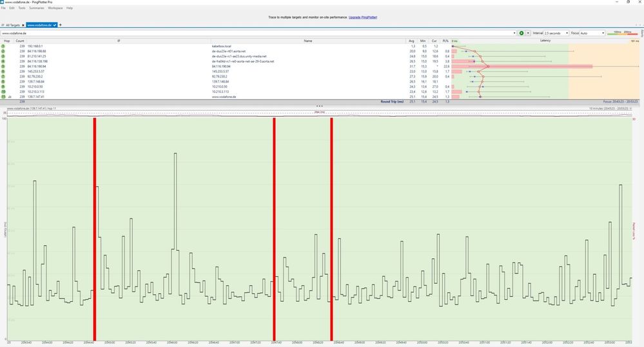Open the Help menu
Viewport: 644px width, 347px height.
[x=70, y=8]
